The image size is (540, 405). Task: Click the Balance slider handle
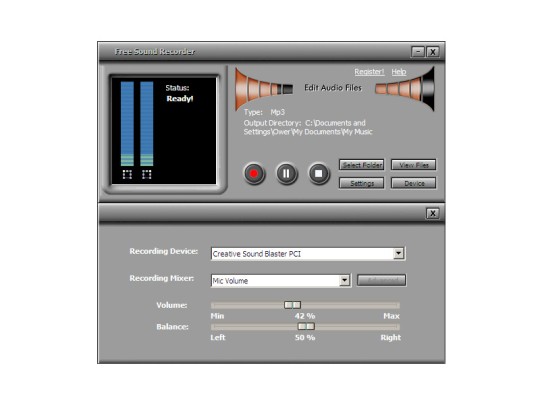(x=306, y=326)
